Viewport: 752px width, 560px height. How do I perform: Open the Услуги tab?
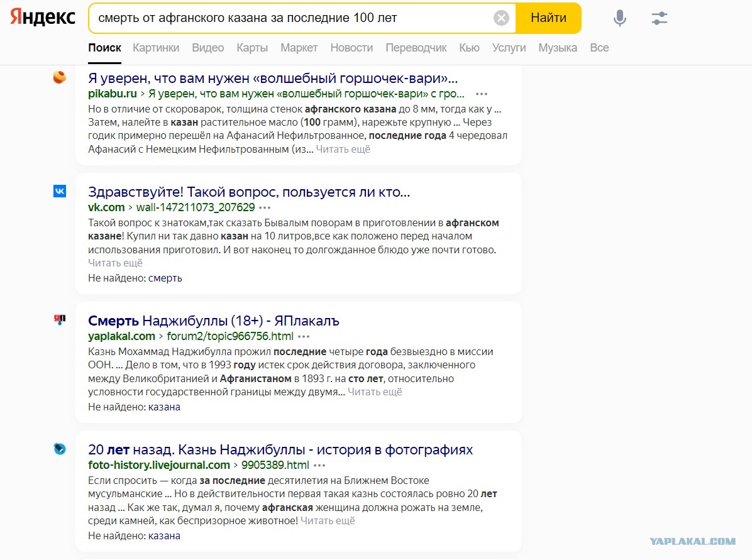click(x=509, y=48)
